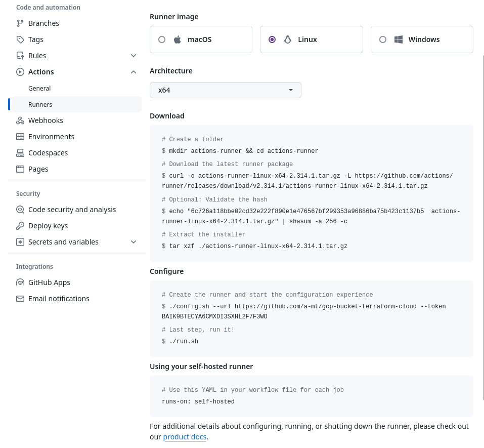Click the GitHub Apps icon

[x=20, y=282]
